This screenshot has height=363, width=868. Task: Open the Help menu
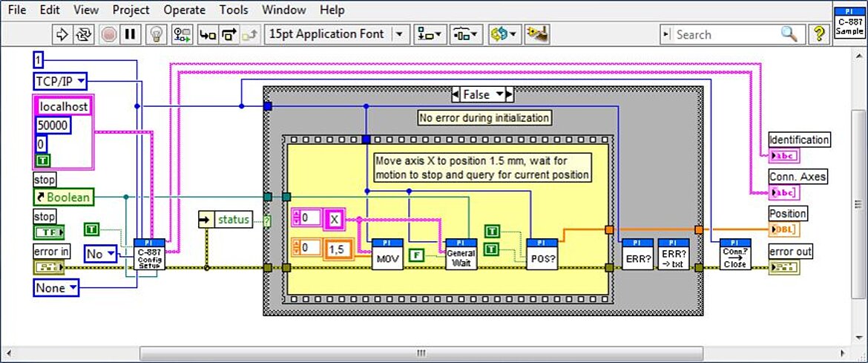(x=332, y=10)
